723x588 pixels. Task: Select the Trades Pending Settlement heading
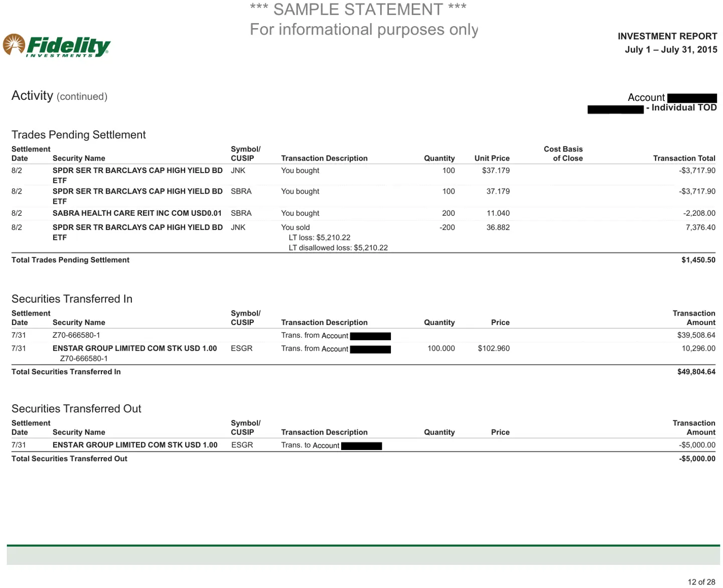[79, 134]
